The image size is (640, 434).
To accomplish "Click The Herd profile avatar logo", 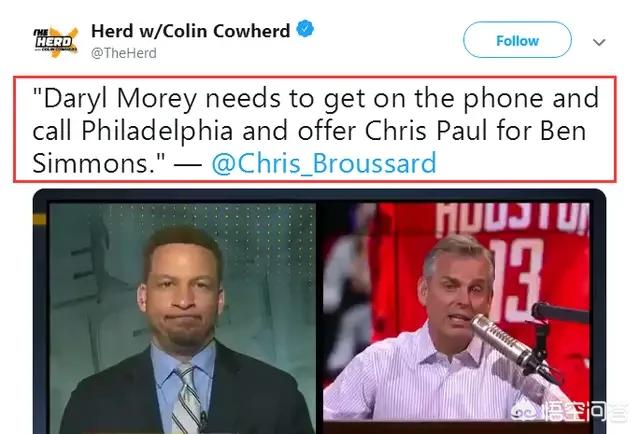I will point(56,42).
